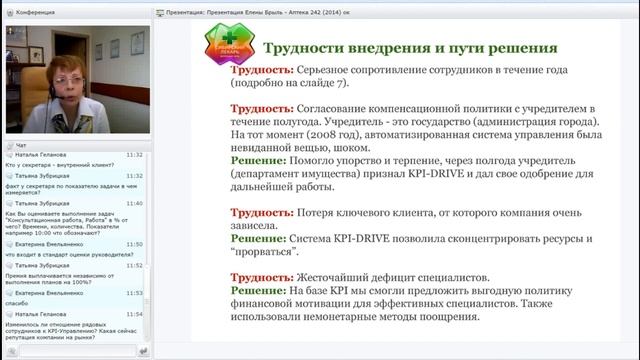This screenshot has width=640, height=360.
Task: Click slide line 'Система KPI-DRIVE позволила сконцентрировать ресурсы'
Action: [x=441, y=239]
